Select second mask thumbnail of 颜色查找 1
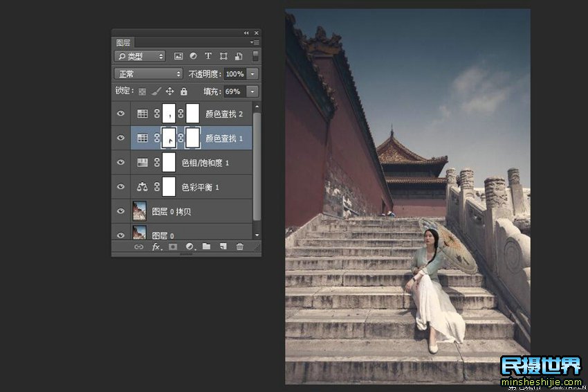Screen dimensions: 588x392 [x=193, y=138]
